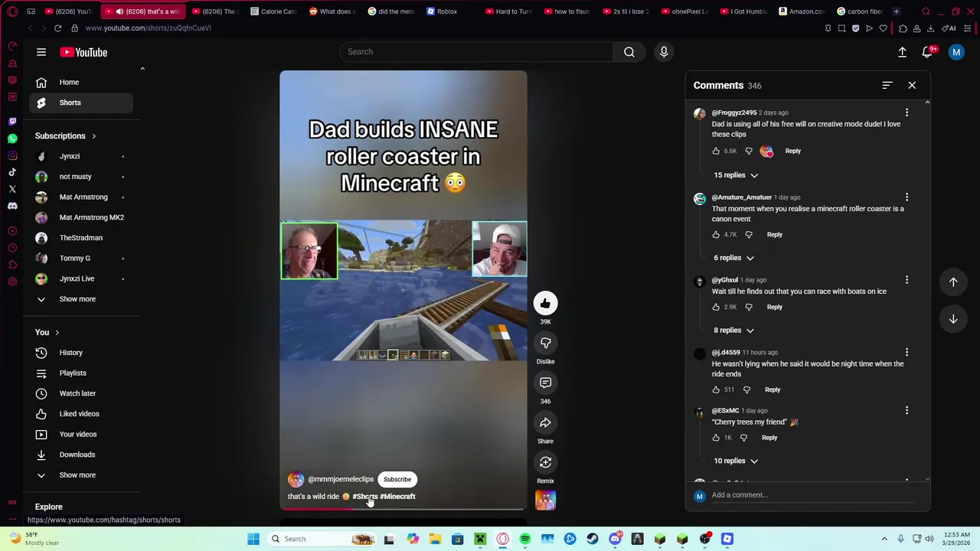Viewport: 980px width, 551px height.
Task: Dislike the Short
Action: tap(545, 343)
